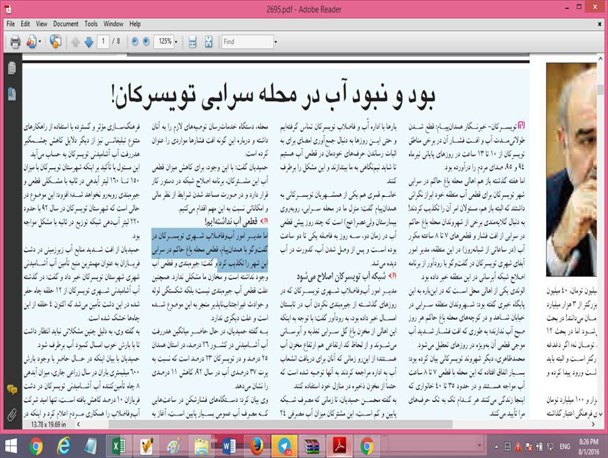Click the man's photo beside the article
This screenshot has height=458, width=608.
click(x=571, y=169)
